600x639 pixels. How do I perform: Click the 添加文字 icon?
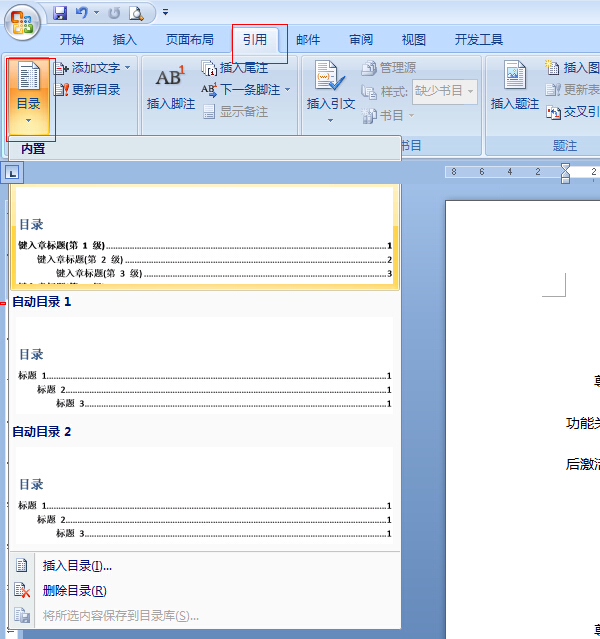pos(61,68)
